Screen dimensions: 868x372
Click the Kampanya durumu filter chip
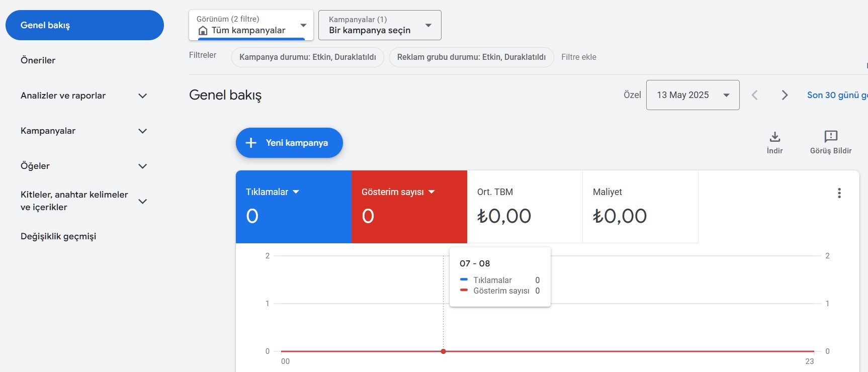point(308,57)
